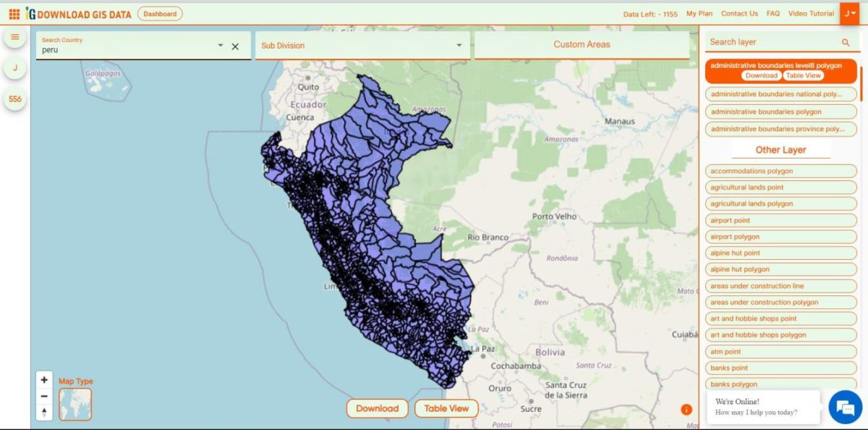The height and width of the screenshot is (430, 868).
Task: Click the Download button under the map
Action: click(x=377, y=408)
